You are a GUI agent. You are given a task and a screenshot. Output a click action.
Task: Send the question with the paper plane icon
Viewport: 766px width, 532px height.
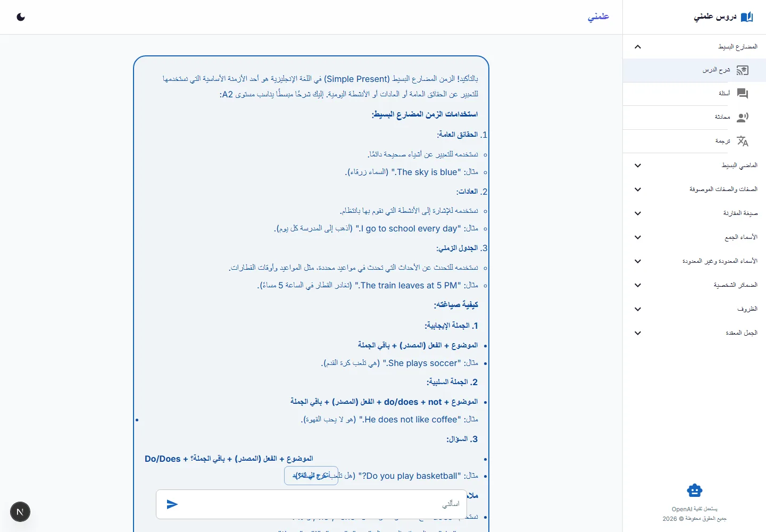[x=172, y=504]
